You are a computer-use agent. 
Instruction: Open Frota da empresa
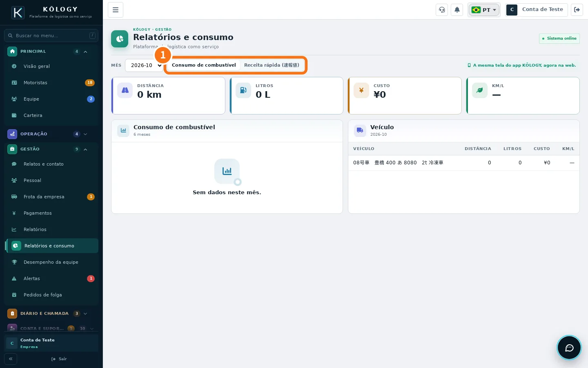pyautogui.click(x=51, y=197)
